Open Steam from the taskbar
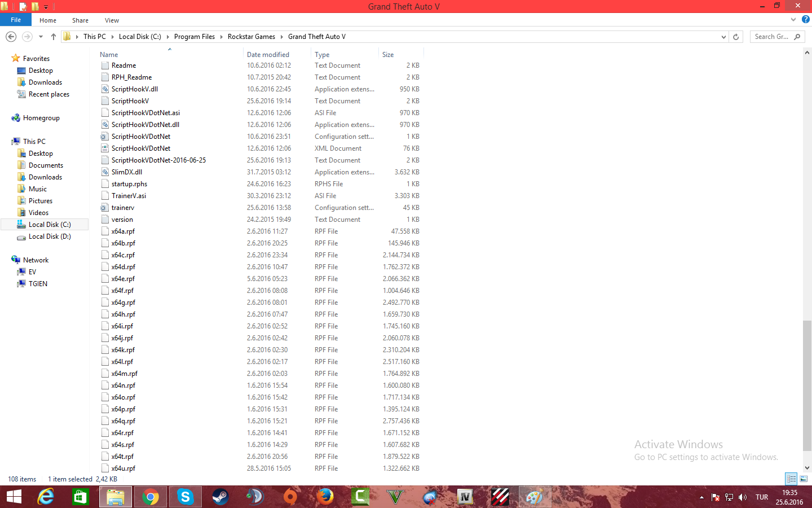 [x=220, y=497]
